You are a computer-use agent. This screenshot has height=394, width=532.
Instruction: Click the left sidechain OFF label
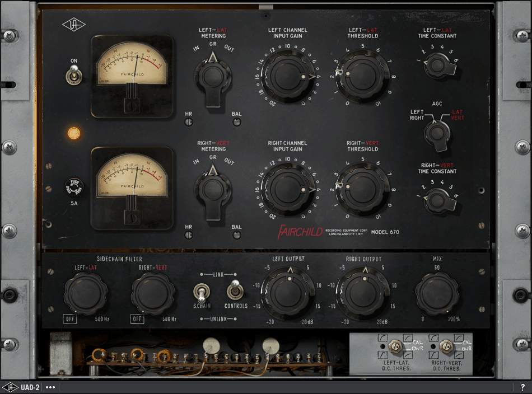[x=70, y=319]
